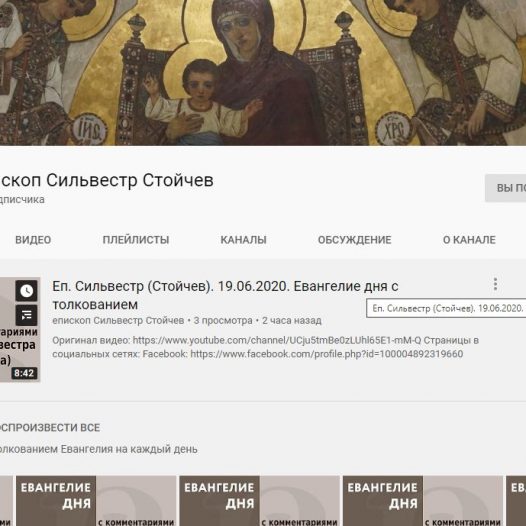Click the subscribed button beside channel name
Screen dimensions: 526x526
point(506,188)
